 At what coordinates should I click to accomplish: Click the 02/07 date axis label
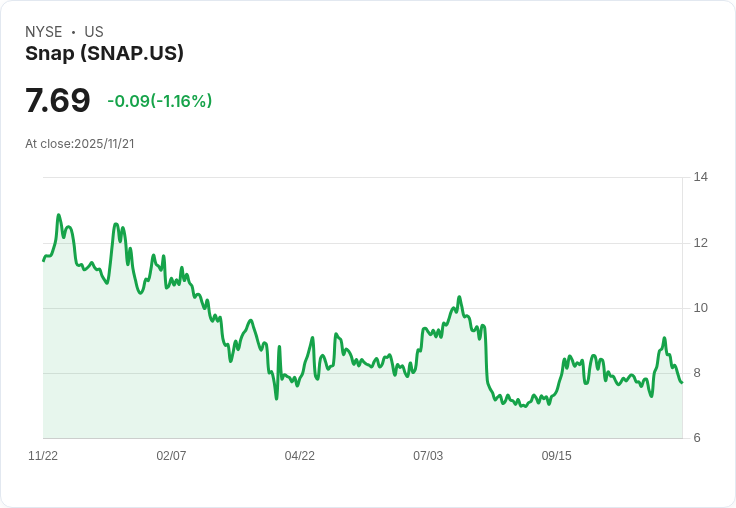click(171, 456)
